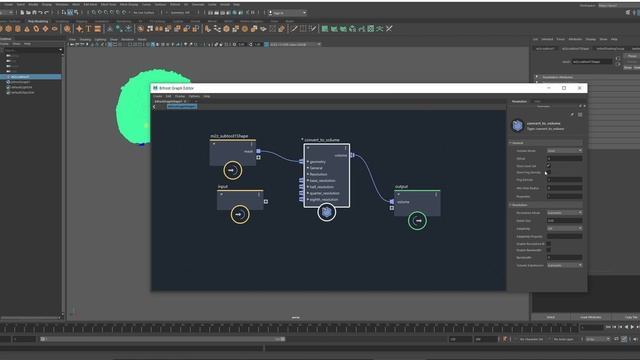This screenshot has width=640, height=360.
Task: Click the timeline ruler to set frame
Action: click(x=289, y=327)
